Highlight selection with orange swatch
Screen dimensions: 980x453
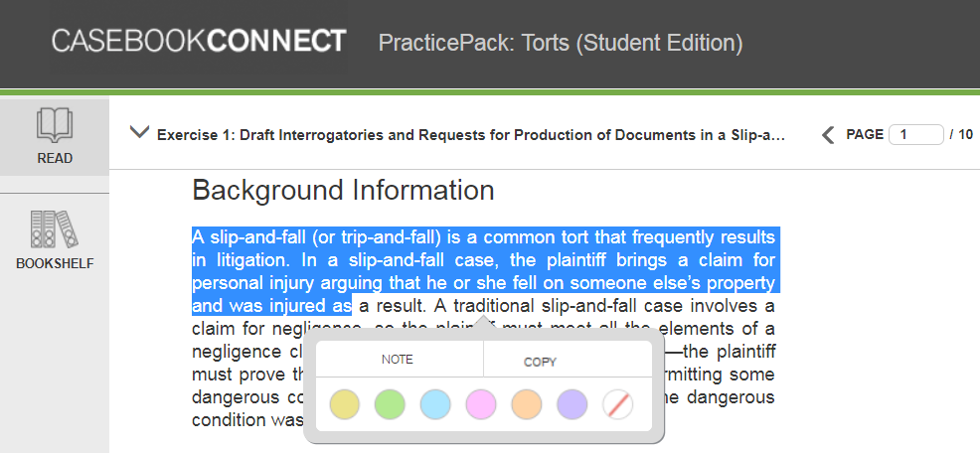527,404
